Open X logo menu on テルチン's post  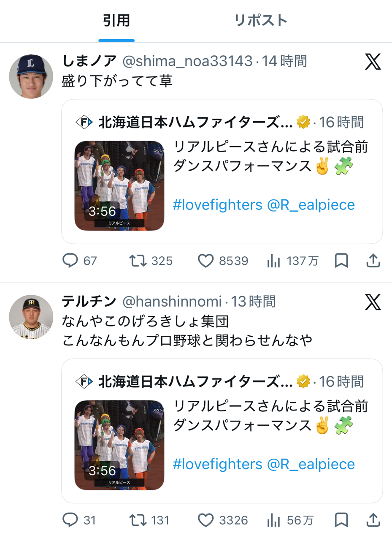click(x=373, y=302)
